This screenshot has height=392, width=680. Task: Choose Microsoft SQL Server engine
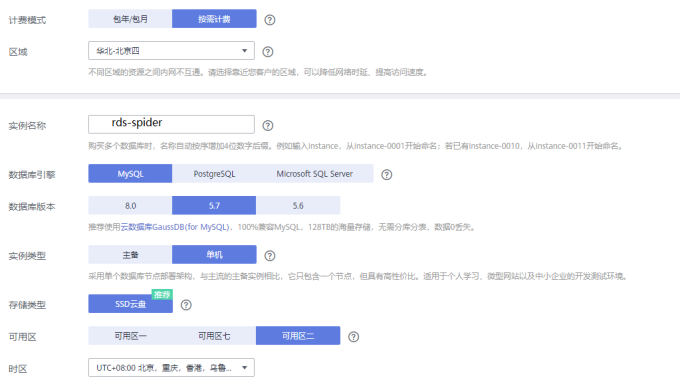tap(315, 173)
